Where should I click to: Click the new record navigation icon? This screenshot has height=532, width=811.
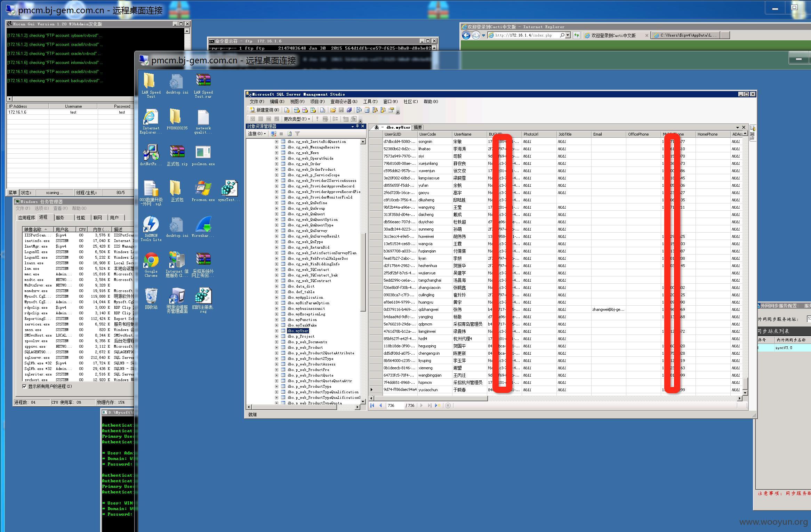coord(437,405)
